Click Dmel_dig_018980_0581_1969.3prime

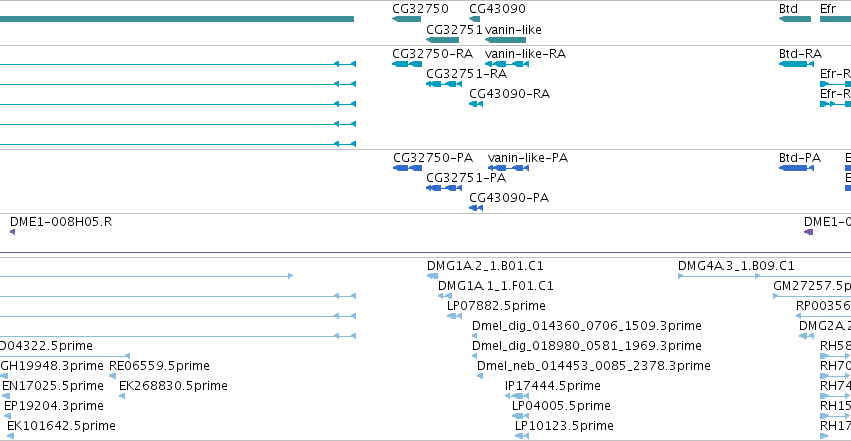pos(587,346)
